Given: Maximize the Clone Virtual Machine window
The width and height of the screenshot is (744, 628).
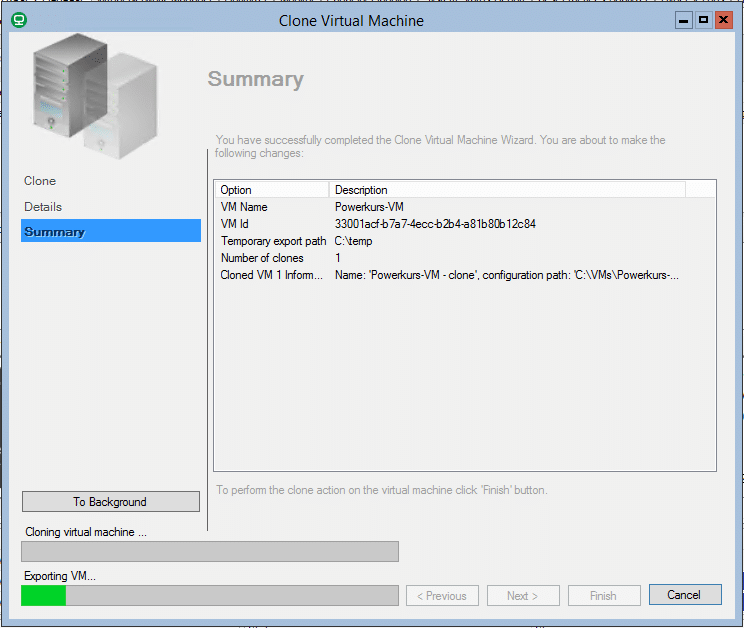Looking at the screenshot, I should click(704, 20).
